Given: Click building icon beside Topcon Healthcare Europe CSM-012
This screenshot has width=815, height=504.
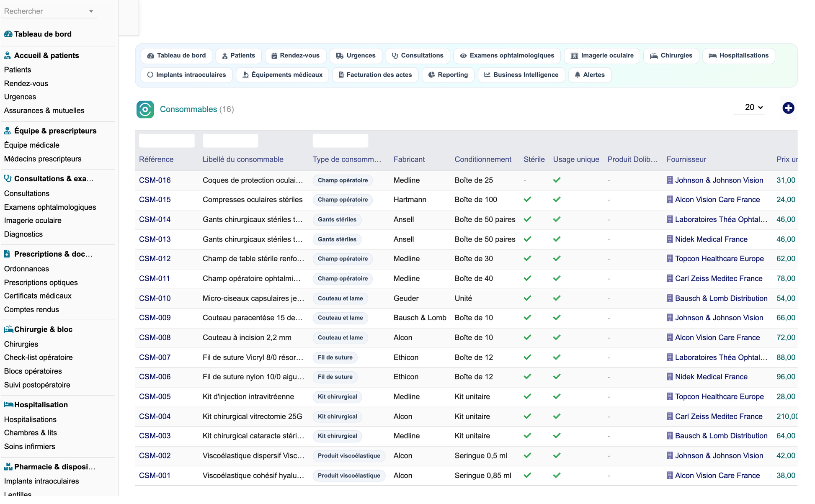Looking at the screenshot, I should pos(670,258).
